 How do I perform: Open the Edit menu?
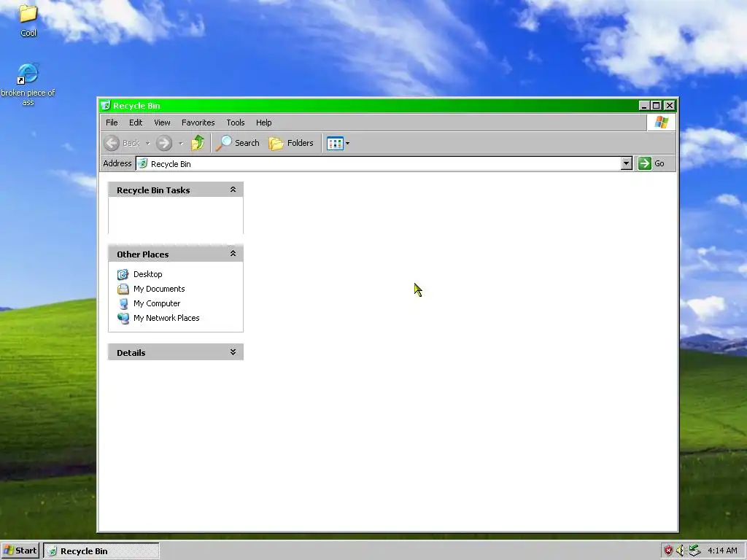pyautogui.click(x=136, y=122)
